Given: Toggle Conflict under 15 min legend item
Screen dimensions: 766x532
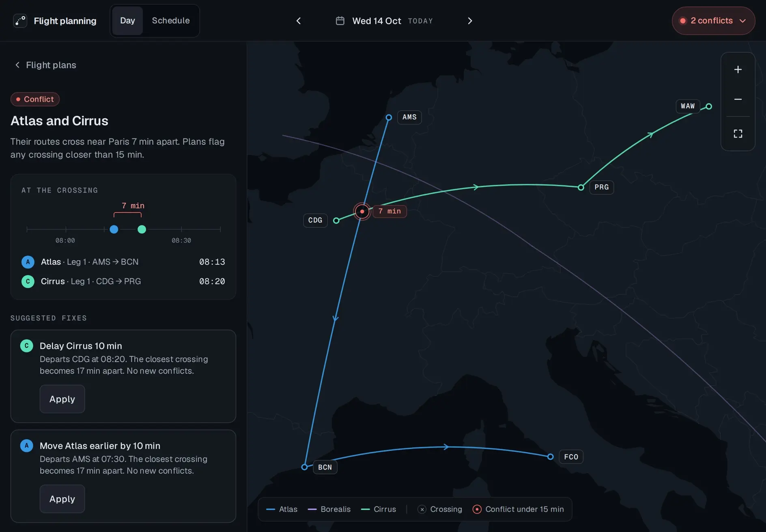Looking at the screenshot, I should (x=518, y=509).
